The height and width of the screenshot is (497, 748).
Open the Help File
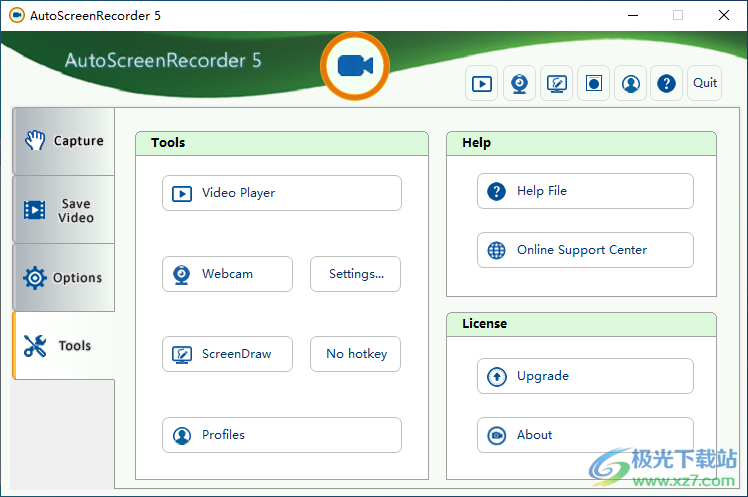(585, 191)
